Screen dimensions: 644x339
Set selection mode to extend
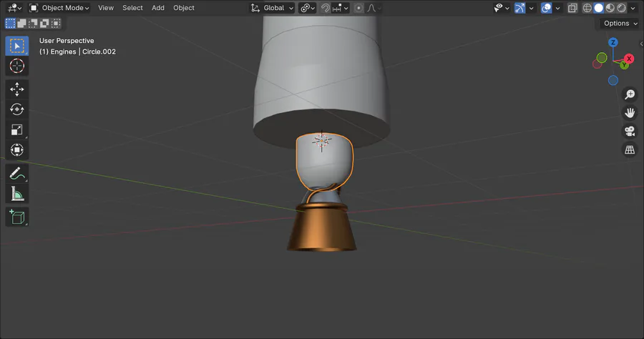(x=21, y=24)
